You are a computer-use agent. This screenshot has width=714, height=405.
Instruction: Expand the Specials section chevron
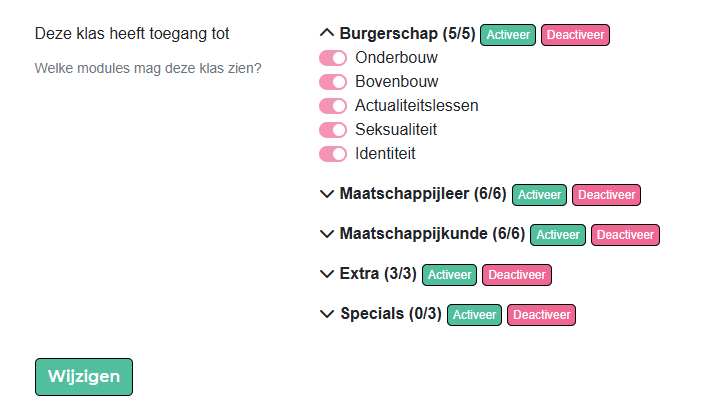tap(327, 314)
